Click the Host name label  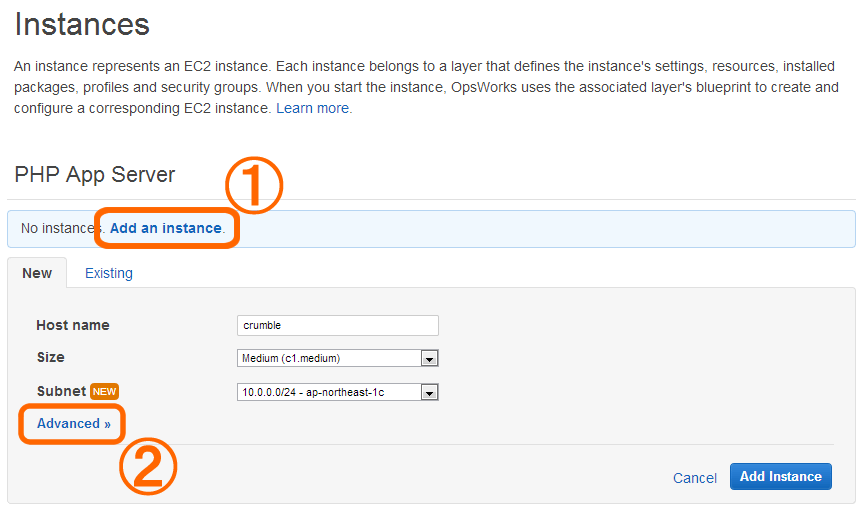[73, 325]
